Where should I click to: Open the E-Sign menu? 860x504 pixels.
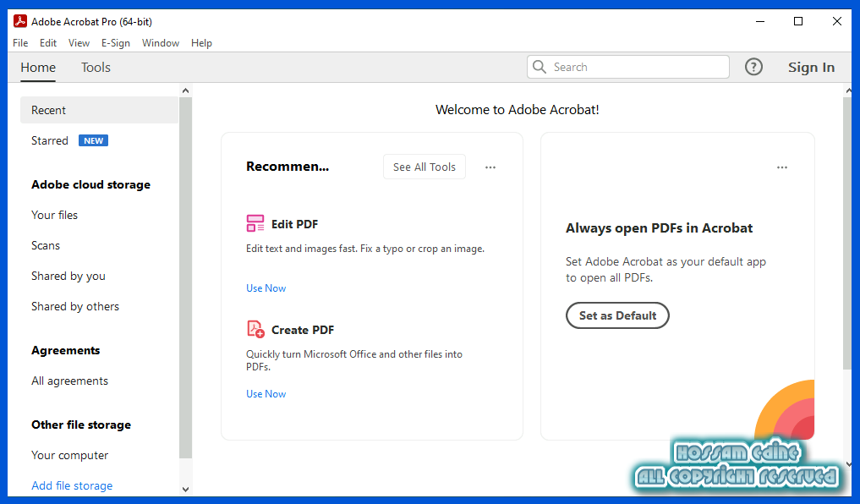[115, 43]
